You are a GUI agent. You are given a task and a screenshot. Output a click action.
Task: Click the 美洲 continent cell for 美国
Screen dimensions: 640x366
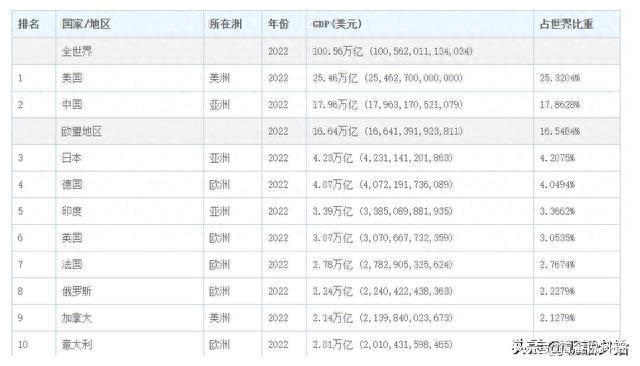coord(220,78)
